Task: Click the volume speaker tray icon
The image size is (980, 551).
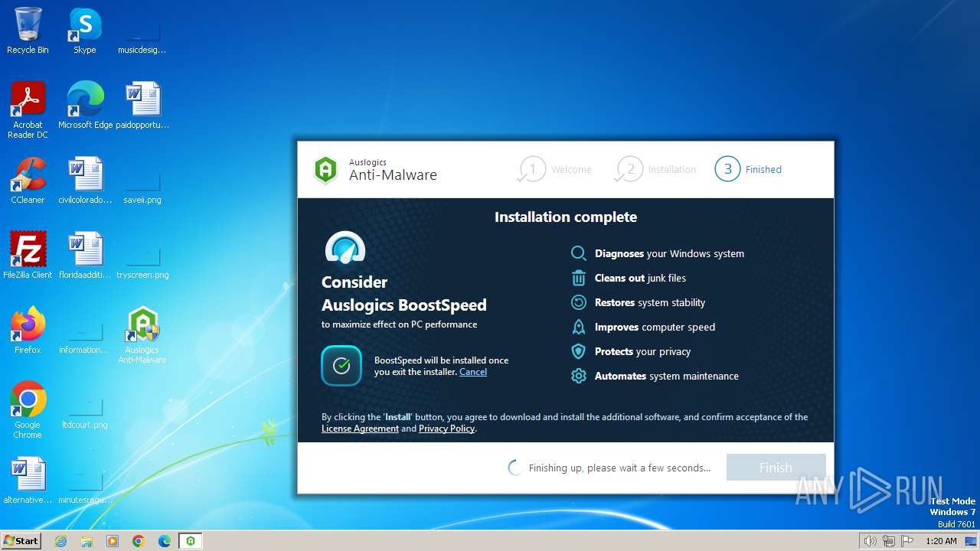Action: (871, 541)
